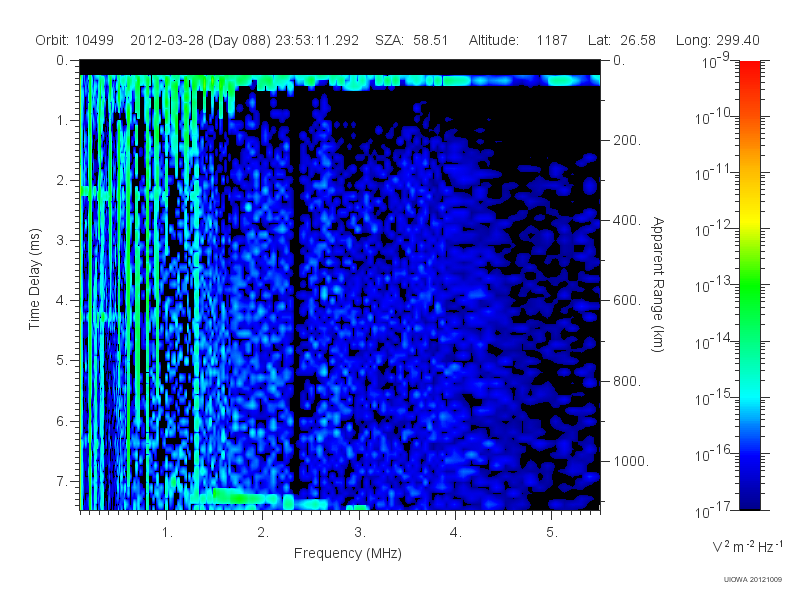Click the 4. tick label on frequency axis

[456, 533]
